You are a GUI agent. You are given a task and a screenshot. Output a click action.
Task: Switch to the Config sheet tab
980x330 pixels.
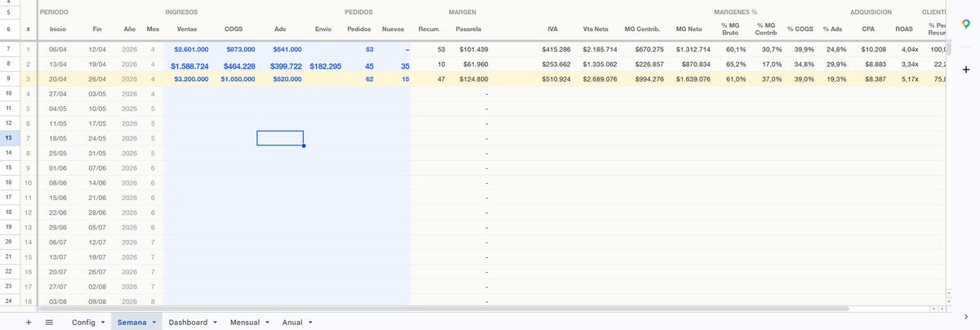(x=83, y=323)
